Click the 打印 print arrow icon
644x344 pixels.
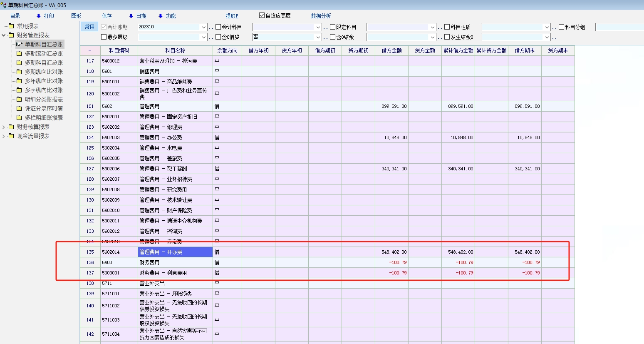tap(39, 16)
